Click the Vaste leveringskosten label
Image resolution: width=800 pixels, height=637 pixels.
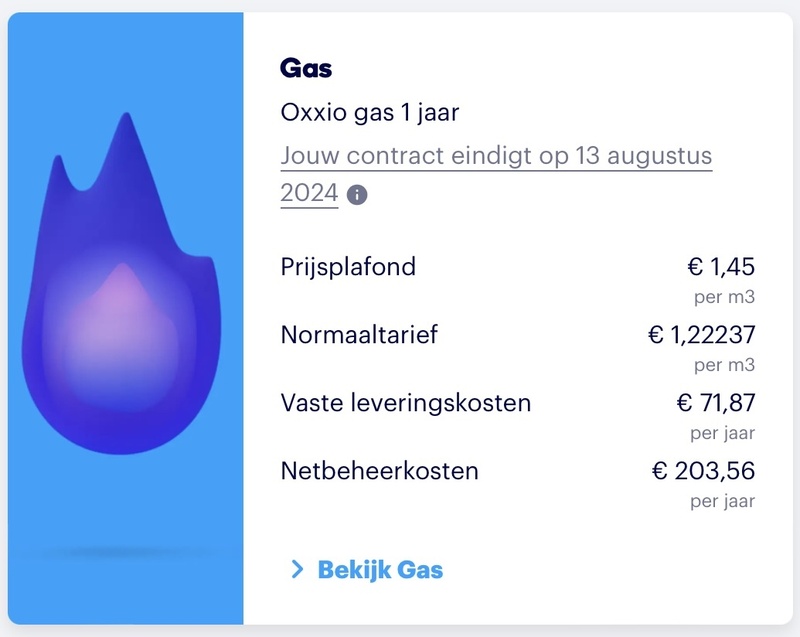406,403
